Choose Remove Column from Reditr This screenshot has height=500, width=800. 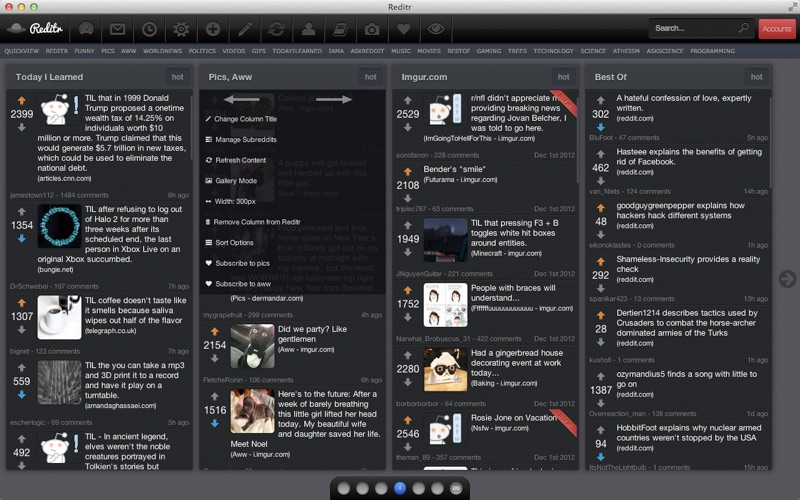[x=253, y=222]
